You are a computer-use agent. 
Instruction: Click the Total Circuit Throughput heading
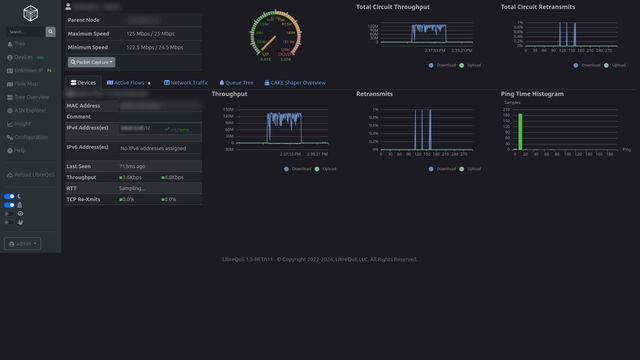pos(393,7)
